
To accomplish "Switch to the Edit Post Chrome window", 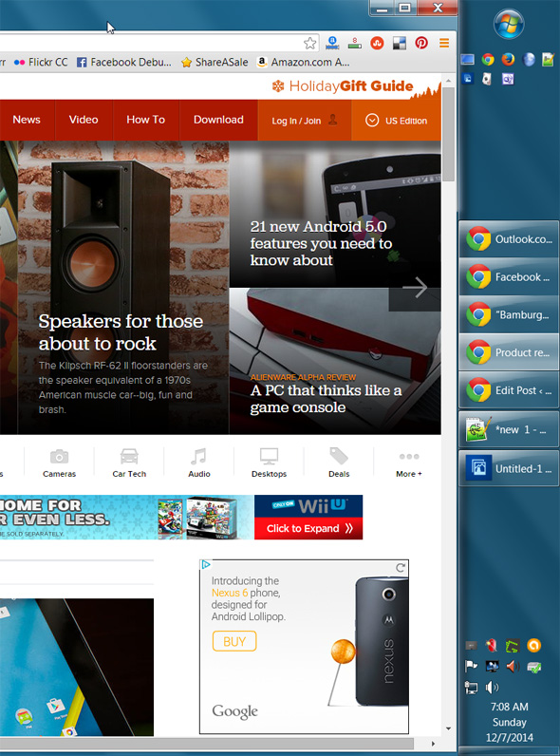I will tap(509, 390).
